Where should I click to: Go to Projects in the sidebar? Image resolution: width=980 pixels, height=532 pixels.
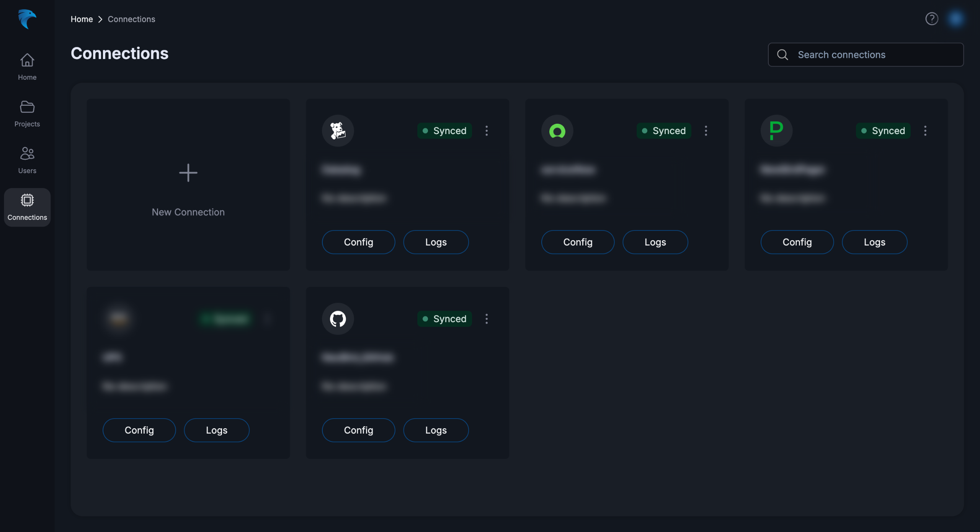tap(27, 114)
